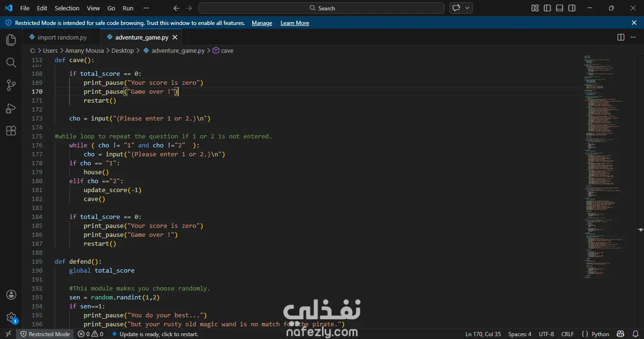Expand the Desktop breadcrumb folder
This screenshot has width=644, height=339.
[x=123, y=50]
